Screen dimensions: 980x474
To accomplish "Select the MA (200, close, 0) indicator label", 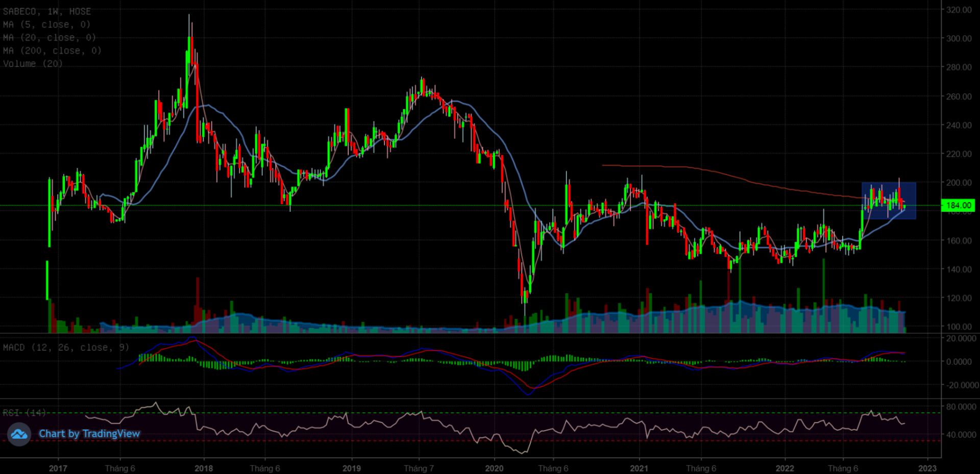I will tap(52, 51).
